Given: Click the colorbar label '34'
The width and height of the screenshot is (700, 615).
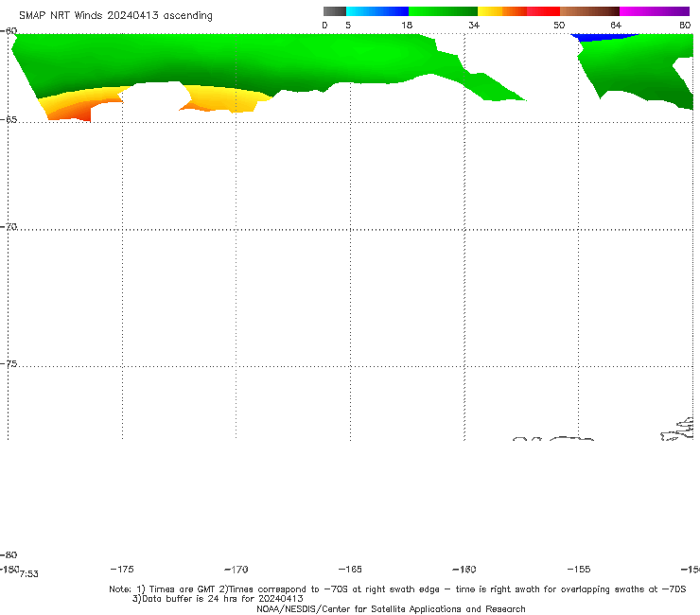Looking at the screenshot, I should (474, 25).
